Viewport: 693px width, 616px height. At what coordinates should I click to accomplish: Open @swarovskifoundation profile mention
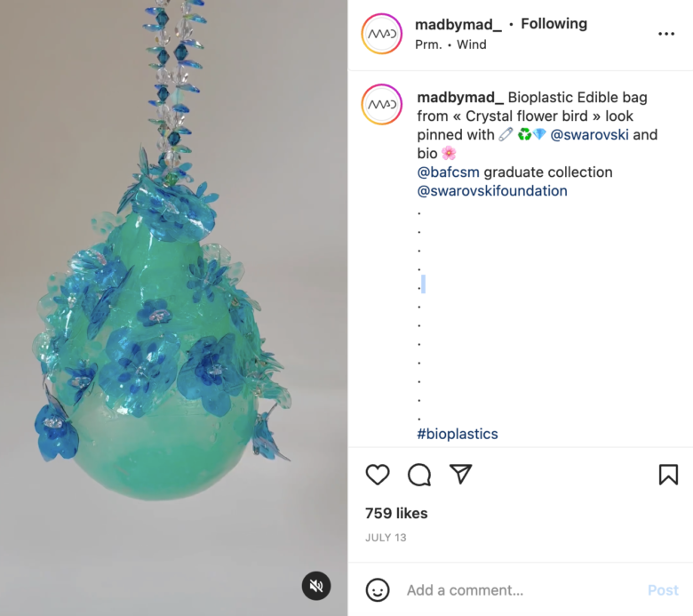(492, 191)
